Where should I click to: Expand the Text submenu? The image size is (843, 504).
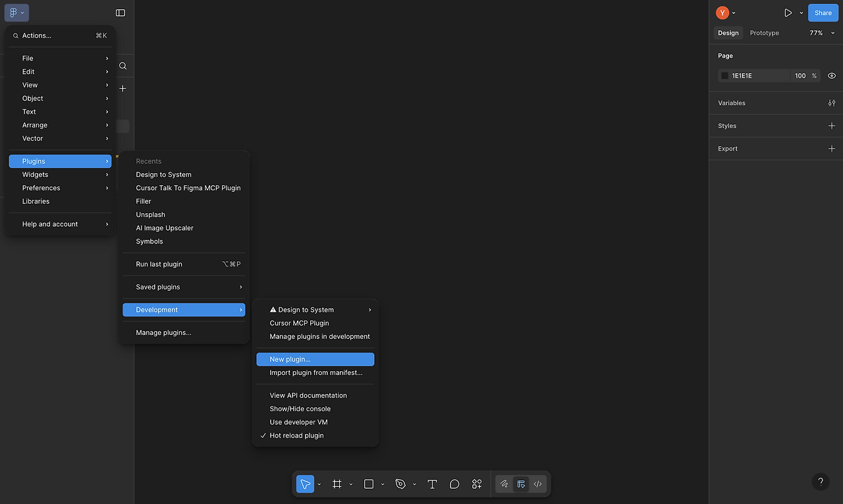click(x=60, y=112)
